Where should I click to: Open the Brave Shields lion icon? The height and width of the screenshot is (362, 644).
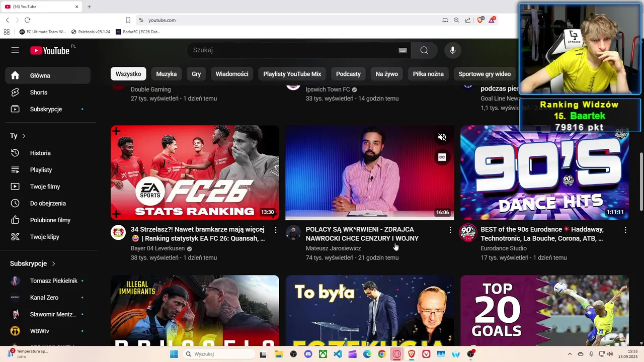click(x=480, y=20)
